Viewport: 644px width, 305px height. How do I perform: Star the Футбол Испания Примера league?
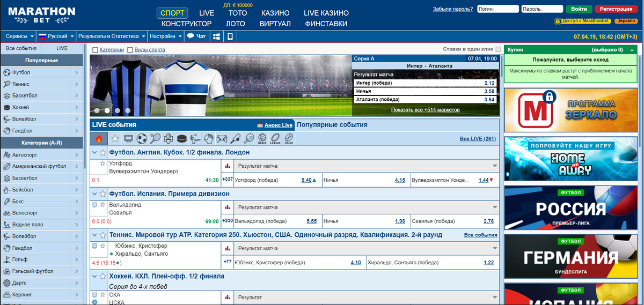[103, 194]
